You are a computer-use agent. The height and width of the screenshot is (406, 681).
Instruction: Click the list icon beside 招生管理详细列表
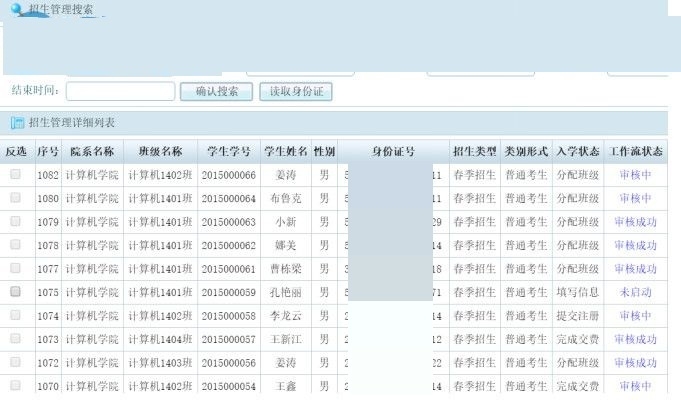(x=17, y=123)
